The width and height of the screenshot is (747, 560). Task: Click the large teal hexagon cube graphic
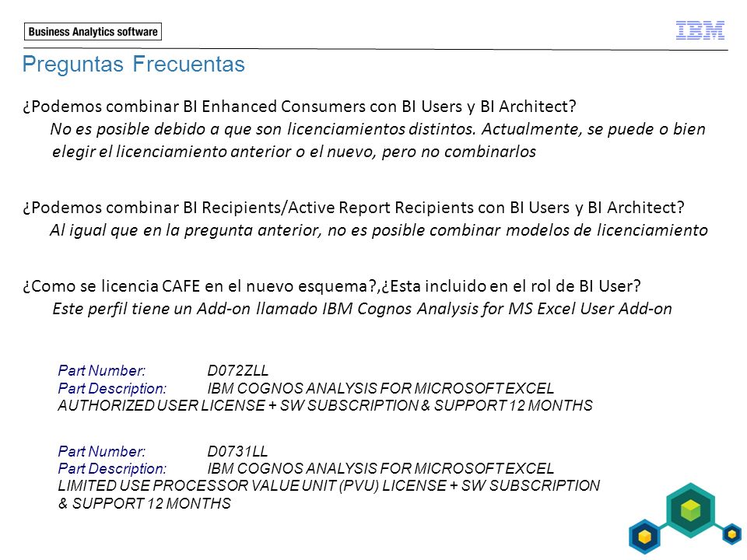690,510
